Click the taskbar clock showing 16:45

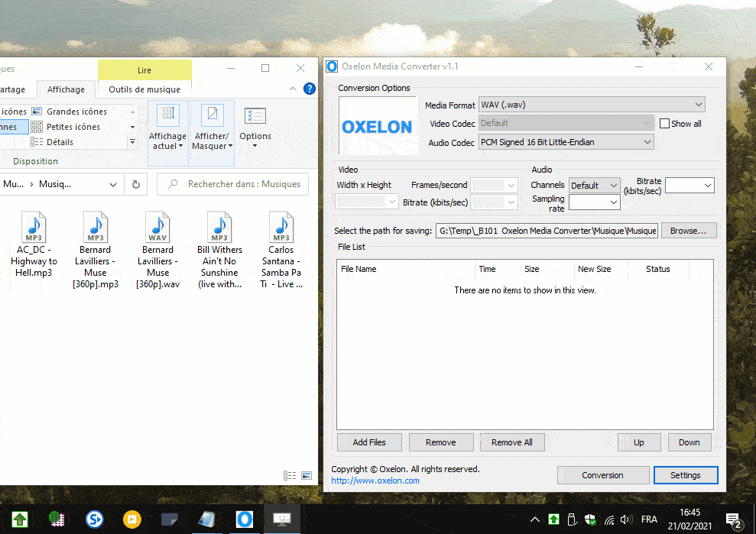click(690, 519)
